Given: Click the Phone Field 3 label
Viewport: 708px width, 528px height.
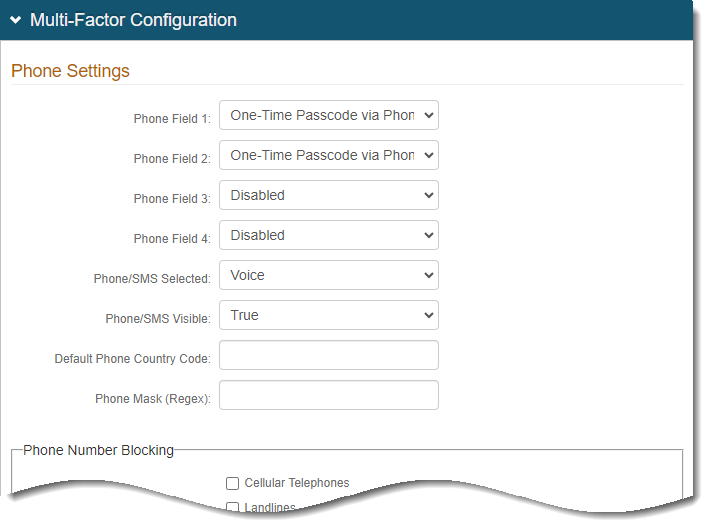Looking at the screenshot, I should (x=172, y=199).
